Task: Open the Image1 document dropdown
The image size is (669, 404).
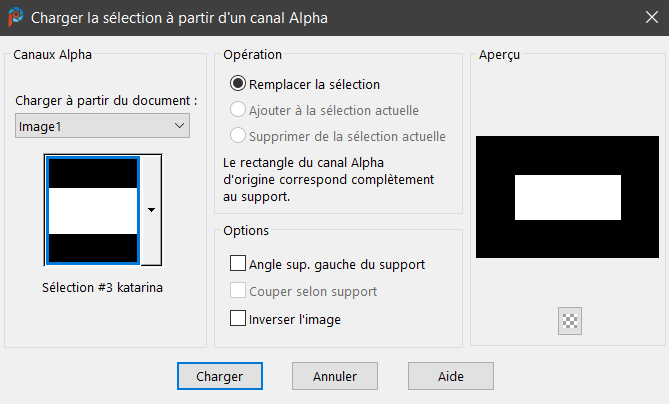Action: 103,125
